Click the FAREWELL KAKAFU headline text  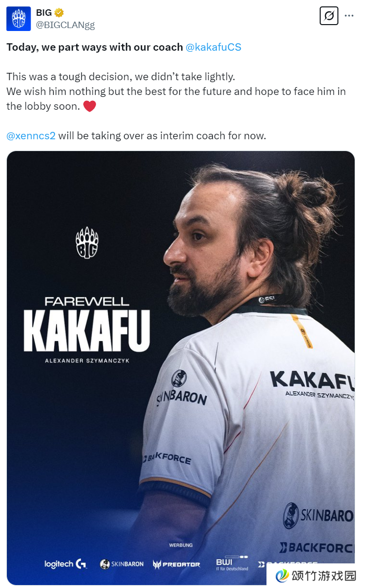[87, 324]
